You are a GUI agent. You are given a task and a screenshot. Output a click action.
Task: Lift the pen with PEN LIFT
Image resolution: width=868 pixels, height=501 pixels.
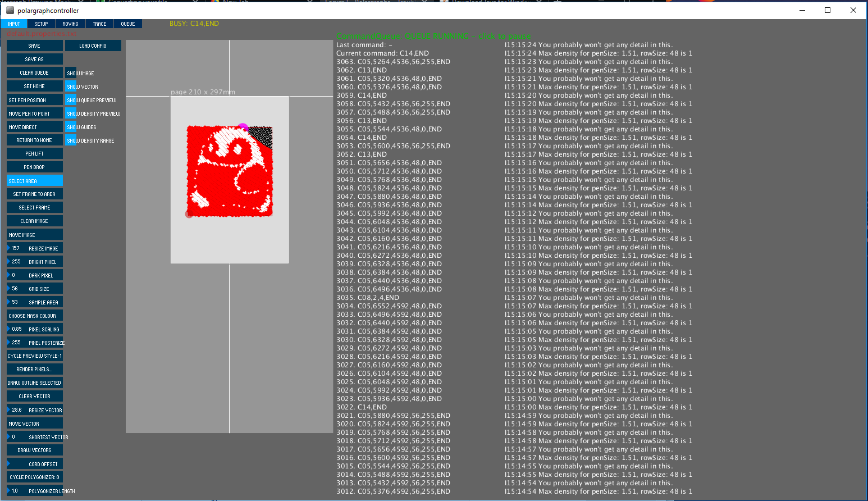coord(35,153)
